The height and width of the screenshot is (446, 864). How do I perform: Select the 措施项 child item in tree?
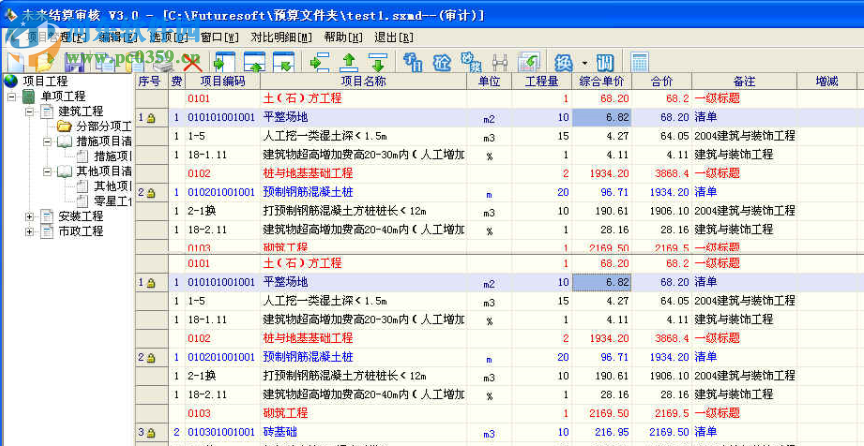[113, 156]
